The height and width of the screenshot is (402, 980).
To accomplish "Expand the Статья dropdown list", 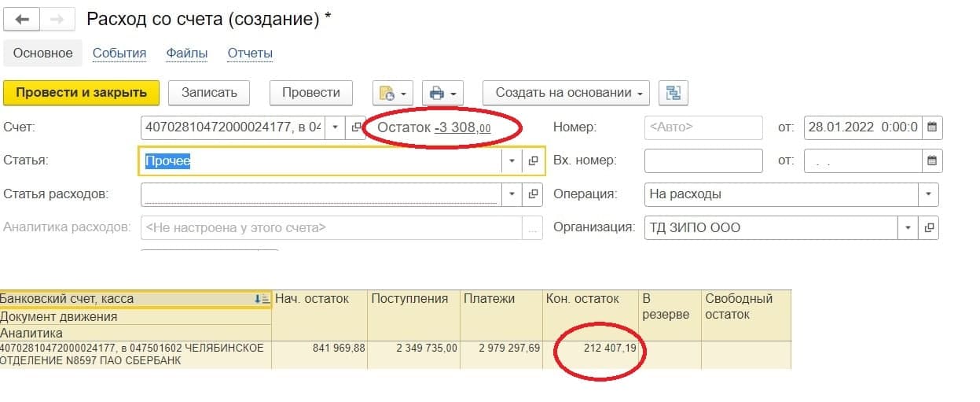I will [x=512, y=160].
